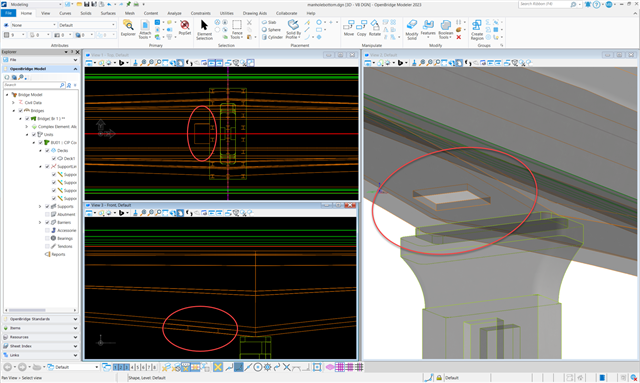Click the Explorer search magnifier icon
Image resolution: width=640 pixels, height=383 pixels.
pyautogui.click(x=62, y=85)
